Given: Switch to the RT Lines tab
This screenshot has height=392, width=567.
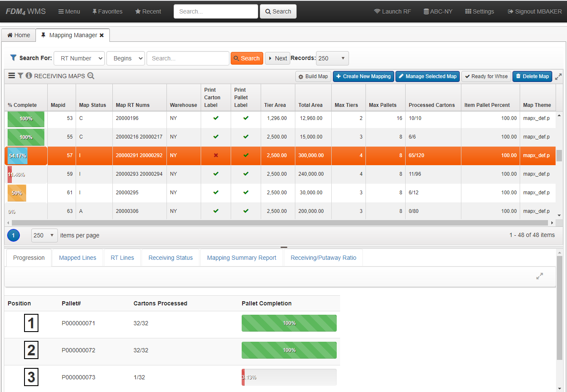Looking at the screenshot, I should point(122,258).
